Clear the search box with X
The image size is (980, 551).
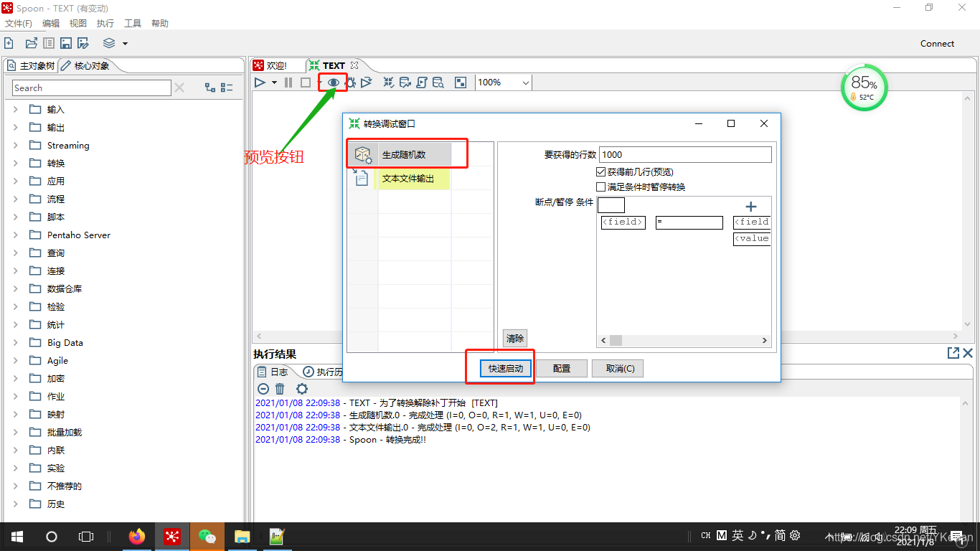(179, 88)
